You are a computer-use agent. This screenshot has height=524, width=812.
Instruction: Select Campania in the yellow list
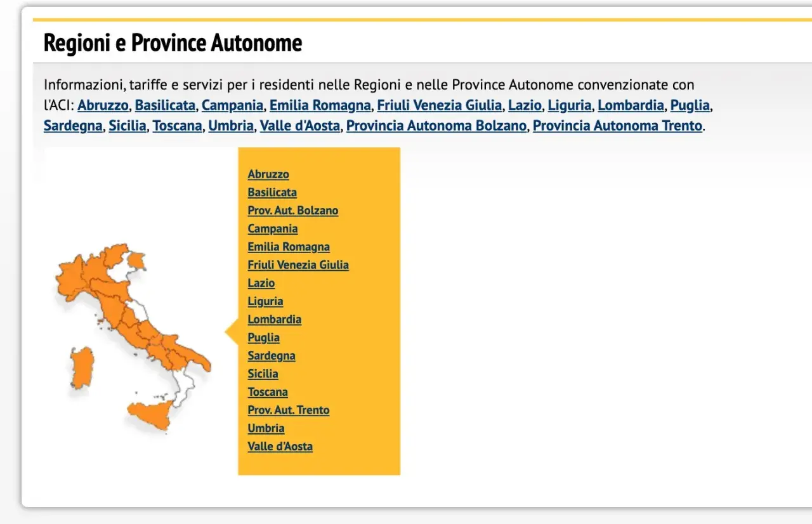[273, 228]
